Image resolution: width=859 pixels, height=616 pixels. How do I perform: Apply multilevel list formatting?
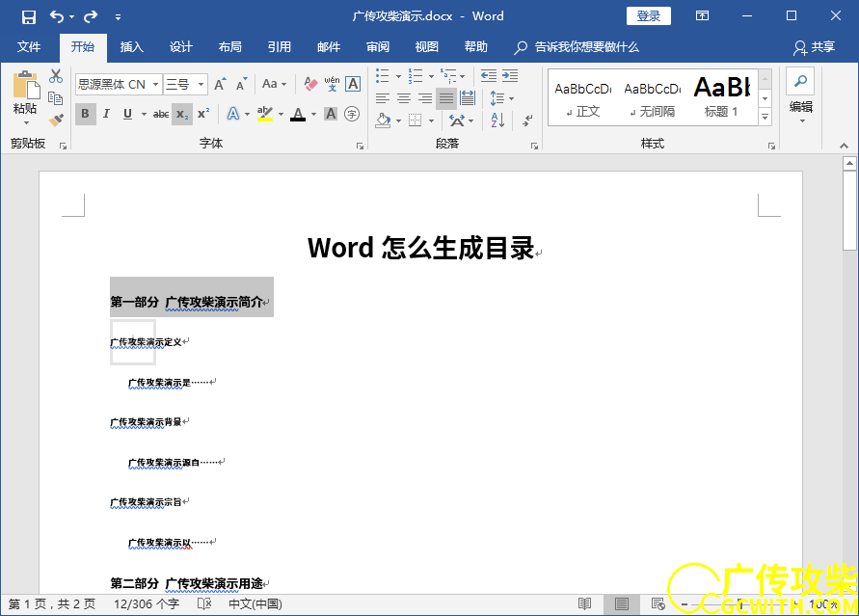pyautogui.click(x=448, y=75)
